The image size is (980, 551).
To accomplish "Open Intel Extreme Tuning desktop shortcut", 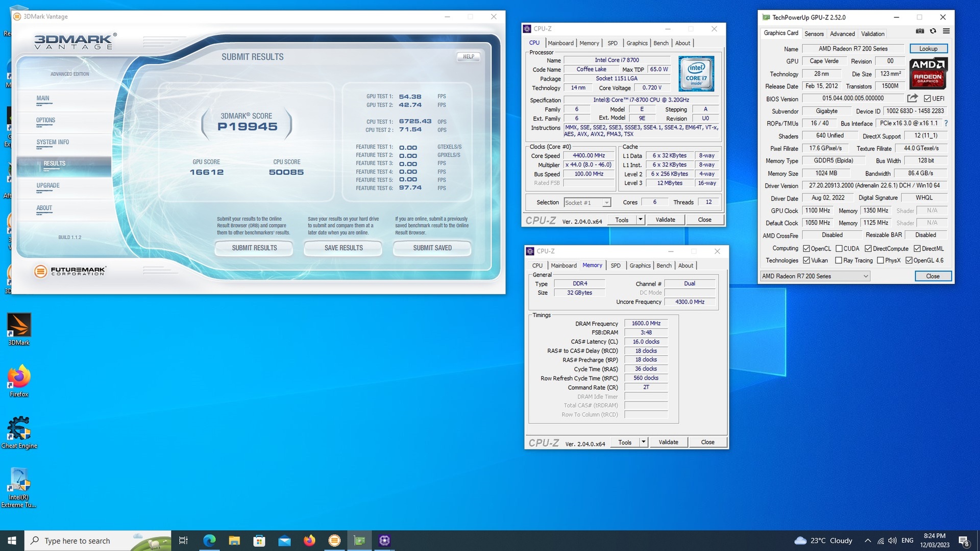I will coord(19,488).
